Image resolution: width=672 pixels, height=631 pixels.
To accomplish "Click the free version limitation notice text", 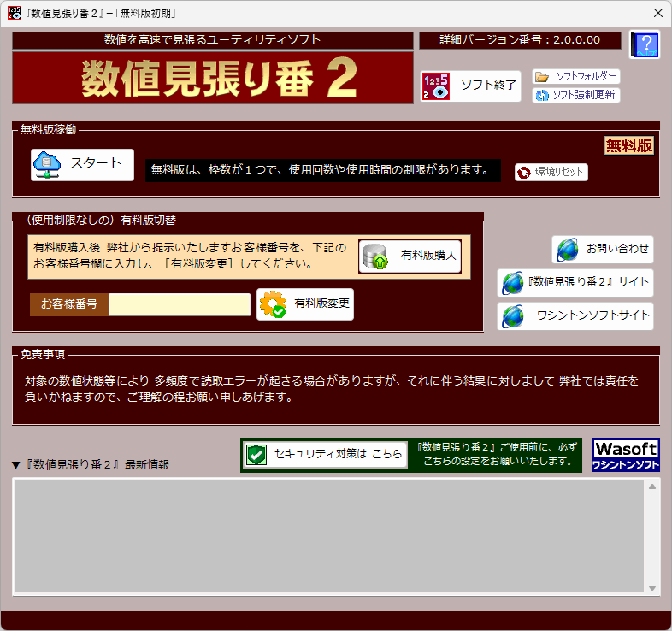I will pyautogui.click(x=322, y=171).
